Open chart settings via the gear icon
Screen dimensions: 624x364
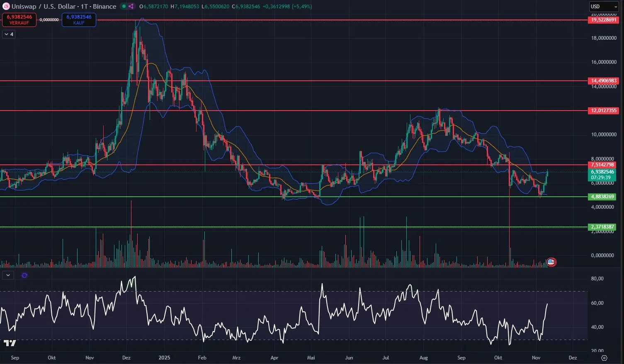pos(604,358)
